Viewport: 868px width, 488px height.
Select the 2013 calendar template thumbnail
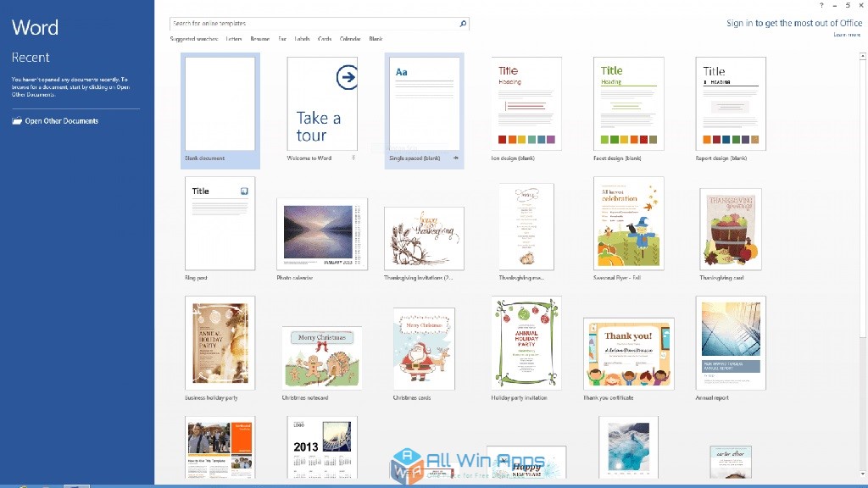[322, 447]
